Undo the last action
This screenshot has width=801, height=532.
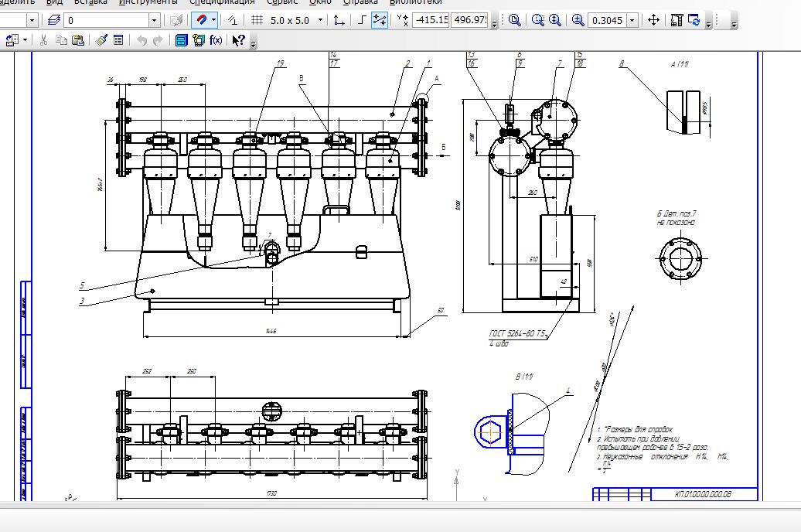(141, 40)
